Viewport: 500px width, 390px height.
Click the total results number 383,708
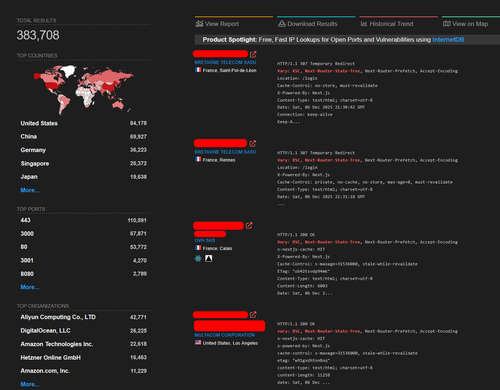click(38, 35)
